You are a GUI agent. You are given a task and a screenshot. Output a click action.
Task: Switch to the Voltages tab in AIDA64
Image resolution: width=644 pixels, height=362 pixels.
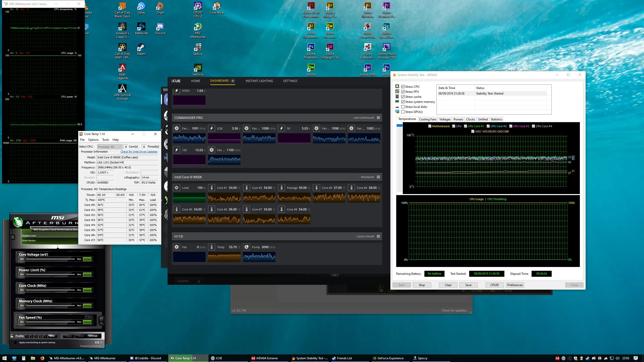pos(445,119)
